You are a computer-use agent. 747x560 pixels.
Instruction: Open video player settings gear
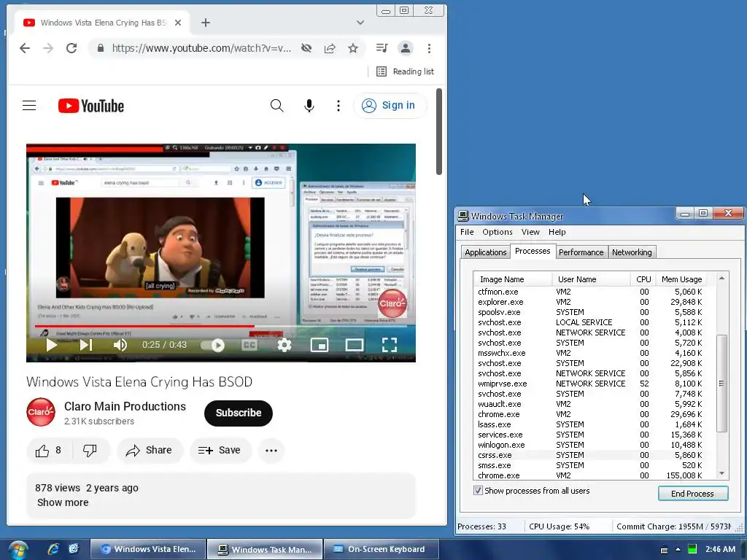(285, 345)
